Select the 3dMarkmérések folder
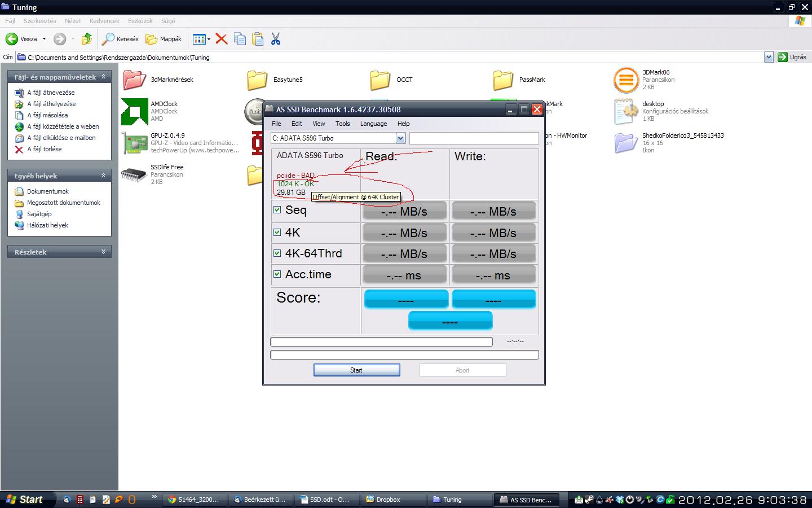 coord(134,80)
